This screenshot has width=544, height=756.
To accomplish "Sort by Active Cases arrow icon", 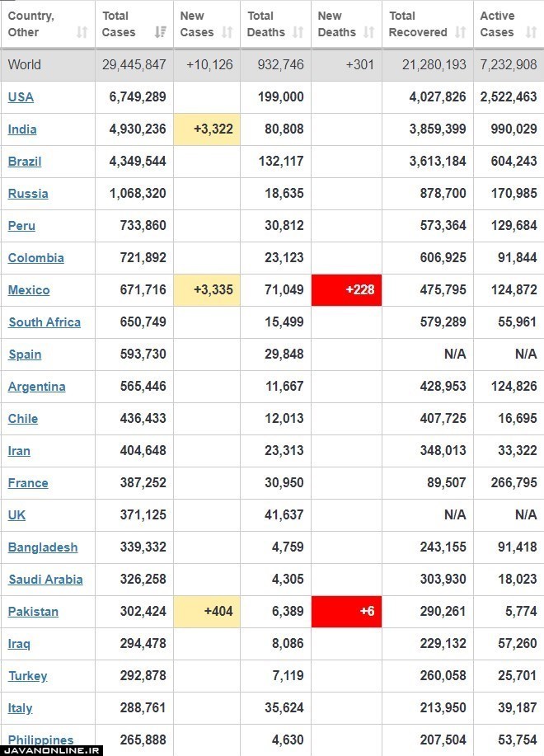I will point(532,32).
